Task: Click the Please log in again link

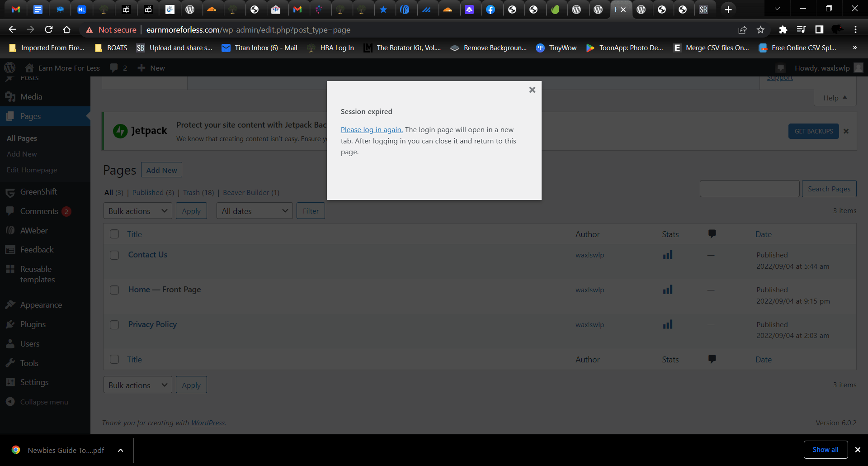Action: 371,129
